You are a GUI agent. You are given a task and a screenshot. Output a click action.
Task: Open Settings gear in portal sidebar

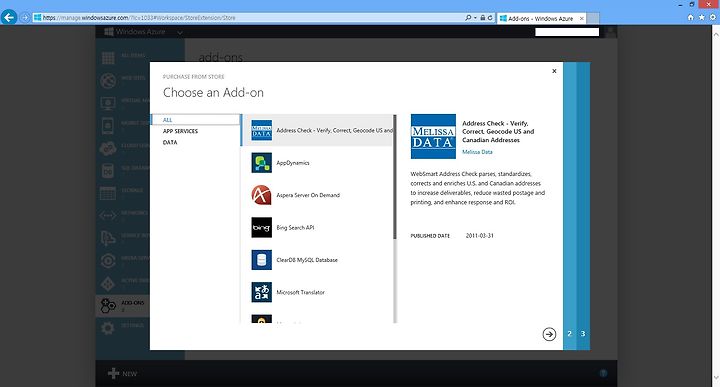click(108, 328)
